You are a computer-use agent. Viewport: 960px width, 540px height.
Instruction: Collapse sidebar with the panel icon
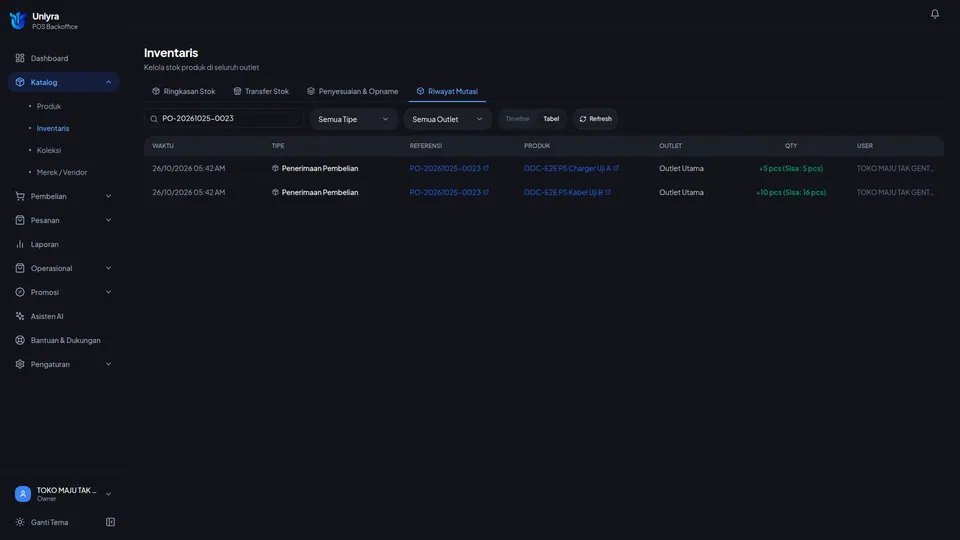(110, 522)
